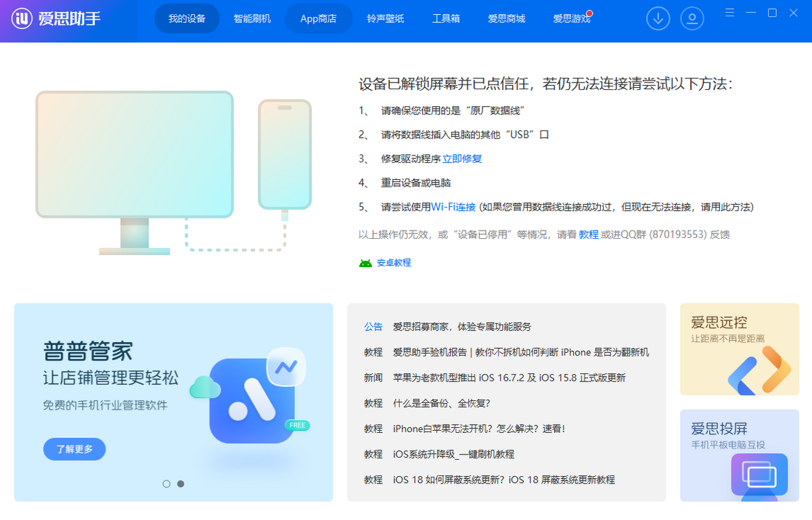Image resolution: width=812 pixels, height=520 pixels.
Task: Open the 教程 link in help note
Action: pos(589,235)
